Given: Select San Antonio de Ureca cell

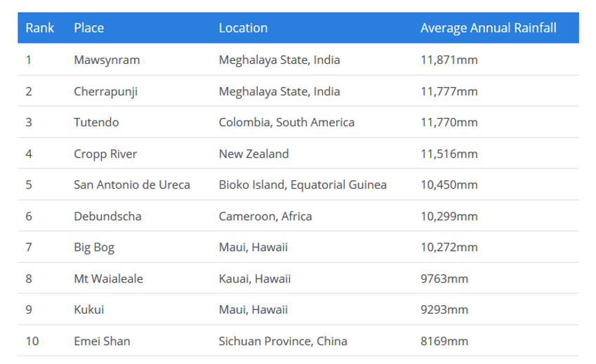Looking at the screenshot, I should pos(132,185).
